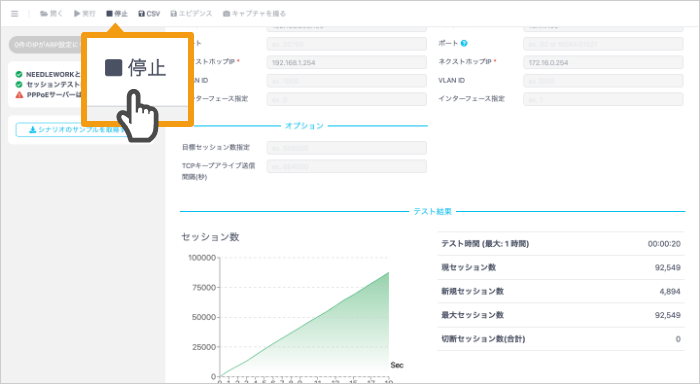This screenshot has height=385, width=700.
Task: Click the 最大セッション数 value 92,549
Action: 667,315
